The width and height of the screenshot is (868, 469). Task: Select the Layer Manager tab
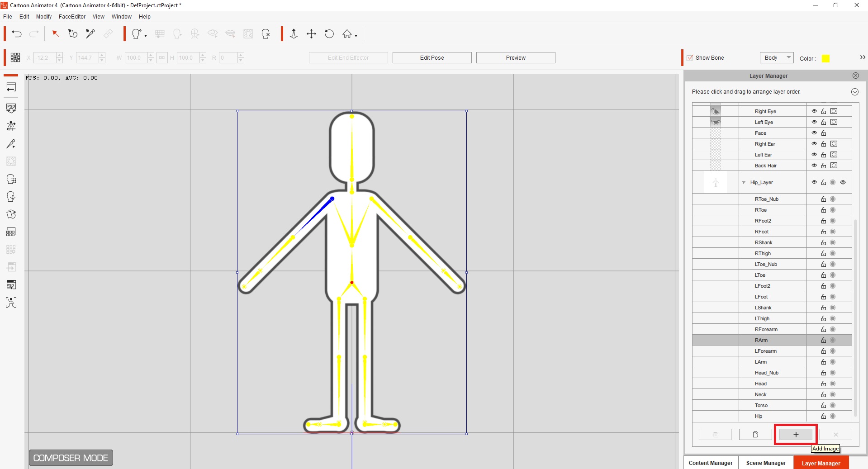(821, 463)
